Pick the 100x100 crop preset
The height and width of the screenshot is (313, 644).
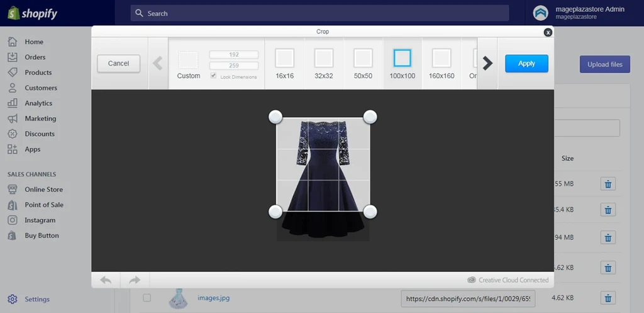click(x=402, y=63)
